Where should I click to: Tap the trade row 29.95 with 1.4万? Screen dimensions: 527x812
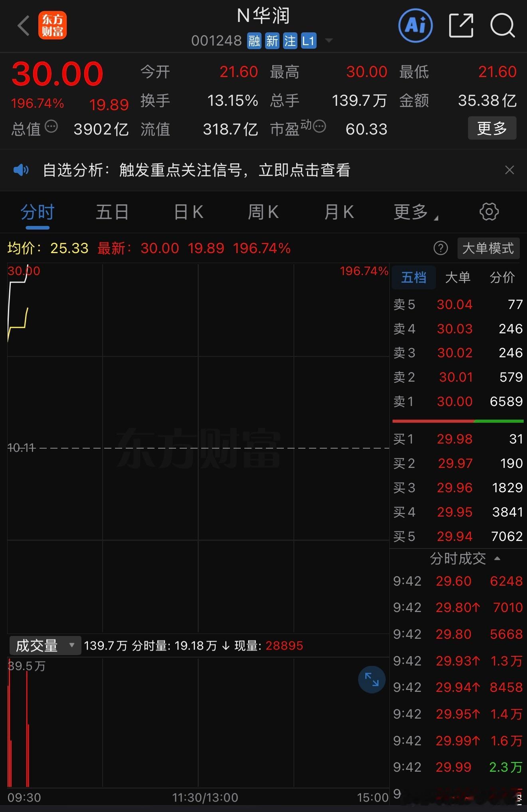pyautogui.click(x=458, y=714)
